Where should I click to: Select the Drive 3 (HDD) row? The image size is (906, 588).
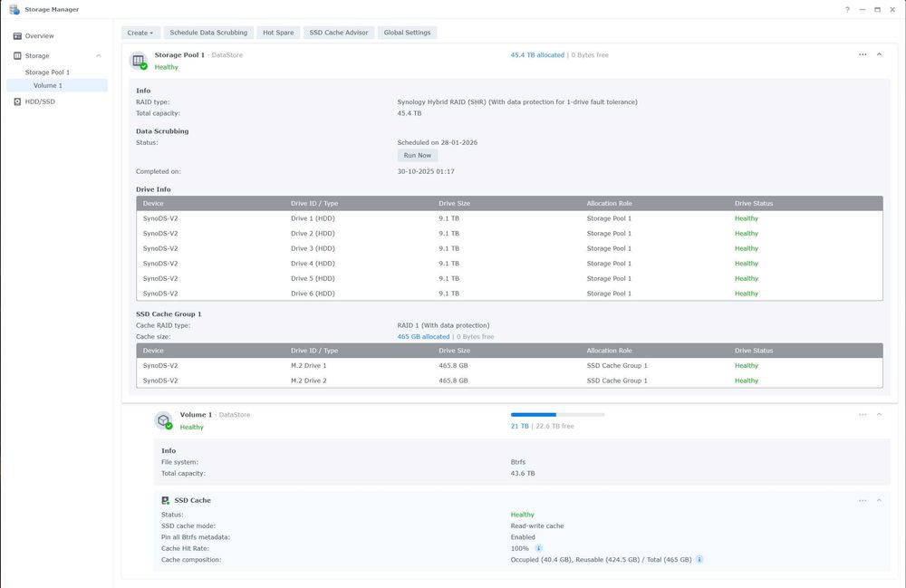click(509, 248)
